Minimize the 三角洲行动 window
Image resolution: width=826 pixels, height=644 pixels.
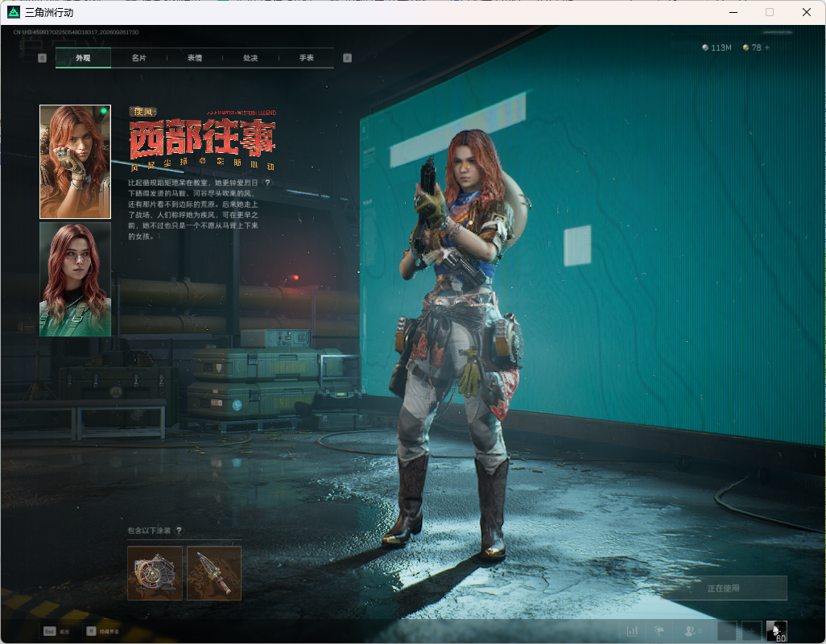733,12
